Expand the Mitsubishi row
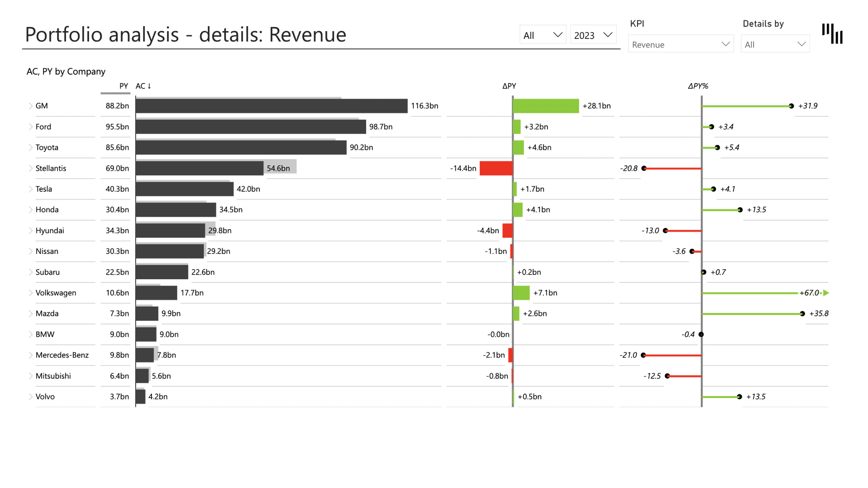This screenshot has width=868, height=488. 30,376
